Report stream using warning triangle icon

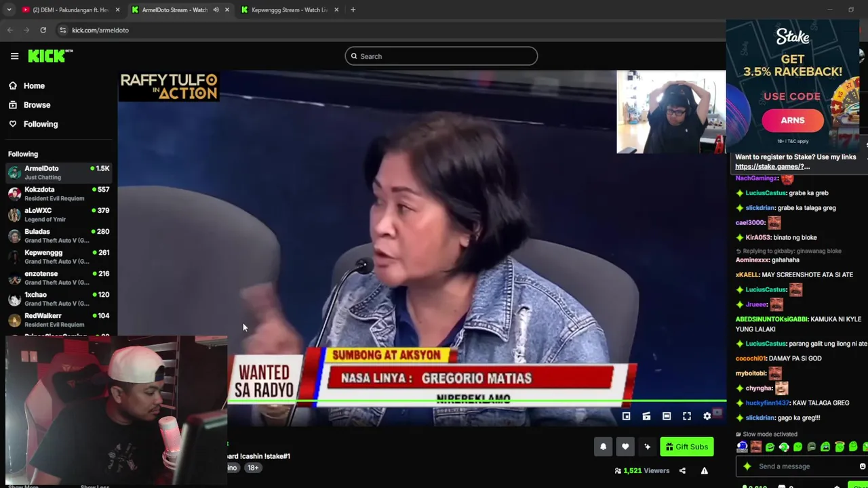[704, 470]
